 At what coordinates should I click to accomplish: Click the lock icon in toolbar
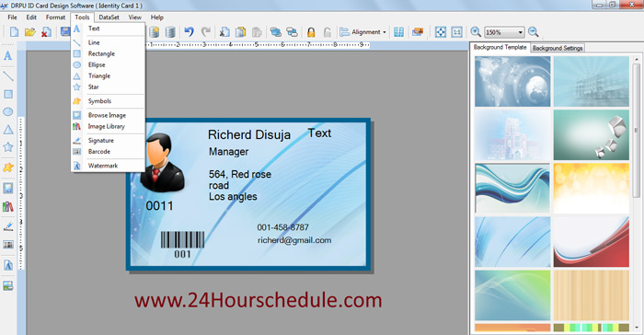(x=311, y=32)
